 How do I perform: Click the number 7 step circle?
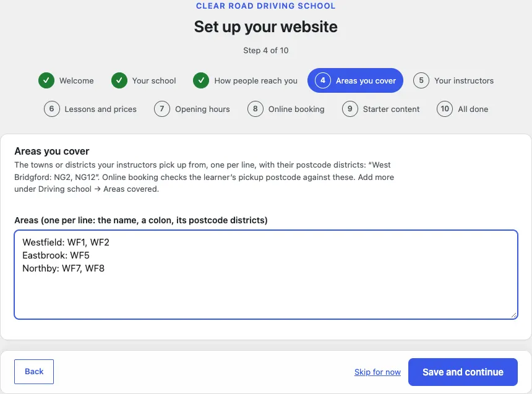click(162, 109)
